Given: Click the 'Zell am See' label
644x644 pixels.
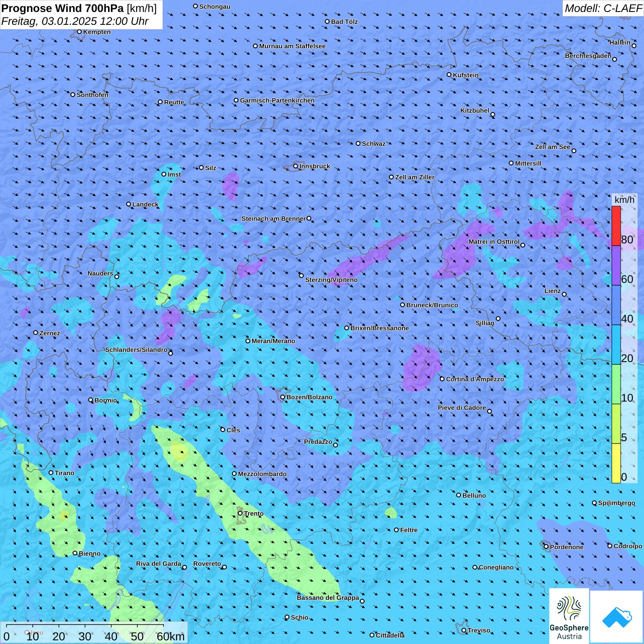Looking at the screenshot, I should click(552, 147).
